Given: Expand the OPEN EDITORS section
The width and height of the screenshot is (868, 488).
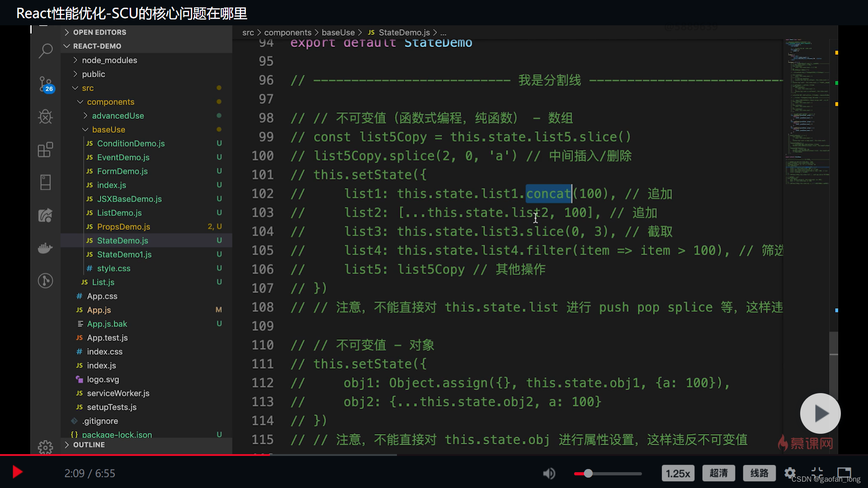Looking at the screenshot, I should click(99, 32).
